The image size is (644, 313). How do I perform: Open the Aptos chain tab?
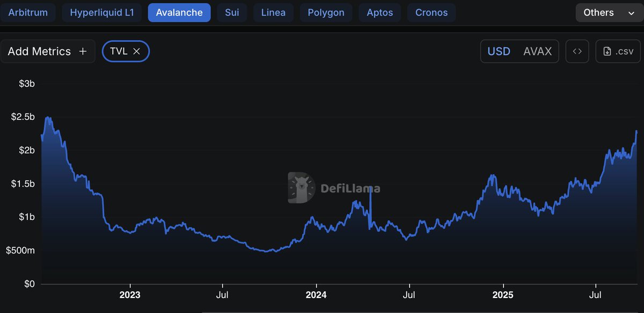click(x=379, y=12)
